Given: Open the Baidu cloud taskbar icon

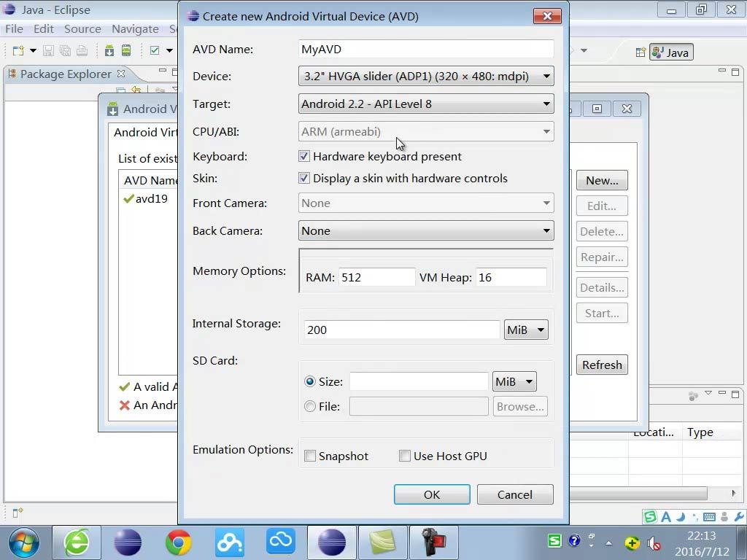Looking at the screenshot, I should (x=230, y=542).
